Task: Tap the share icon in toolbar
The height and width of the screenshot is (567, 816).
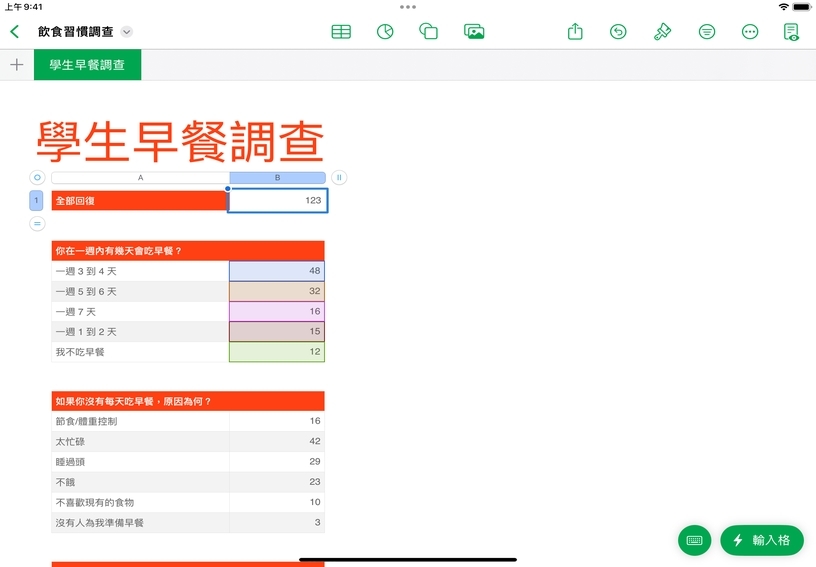Action: [x=575, y=32]
